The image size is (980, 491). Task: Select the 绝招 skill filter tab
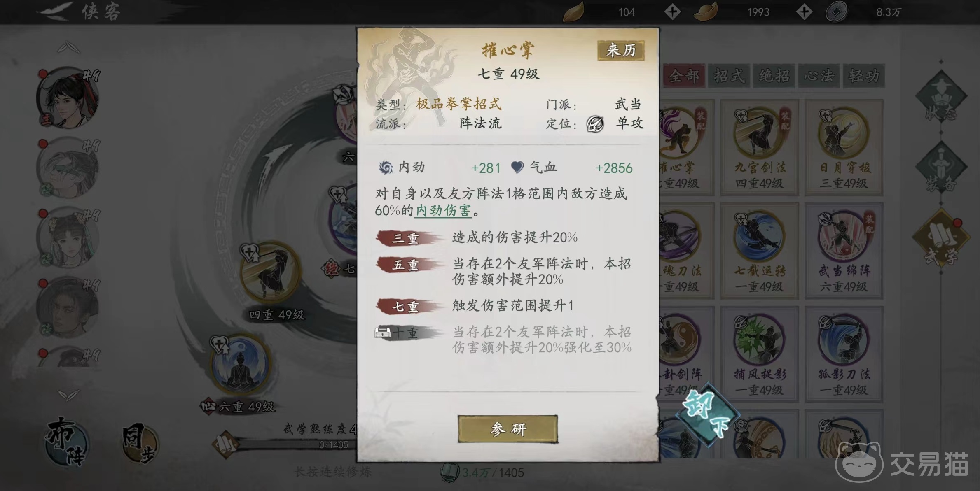point(774,76)
